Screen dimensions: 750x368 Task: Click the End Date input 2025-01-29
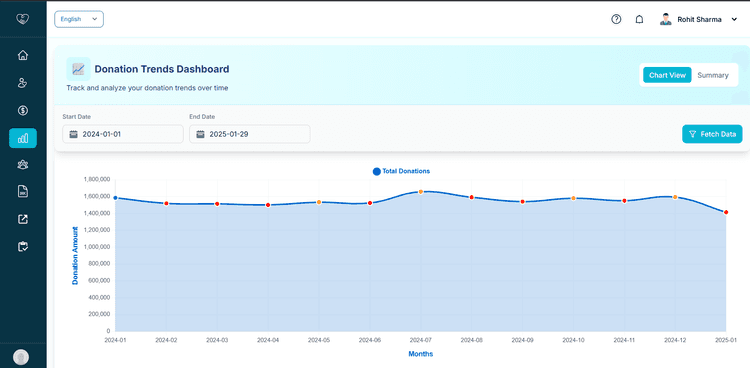pos(250,134)
